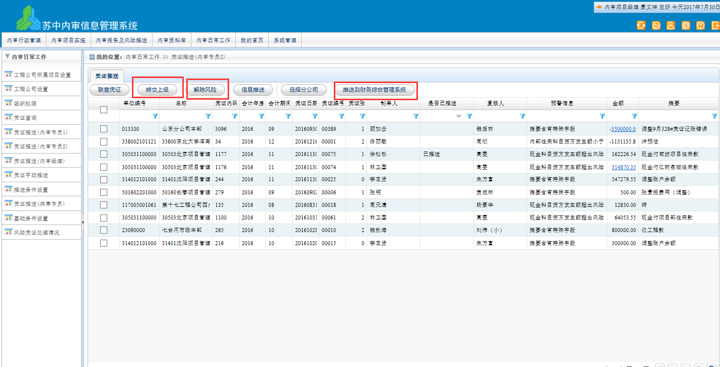Click the 解除风险 button
The image size is (720, 367).
pyautogui.click(x=205, y=90)
